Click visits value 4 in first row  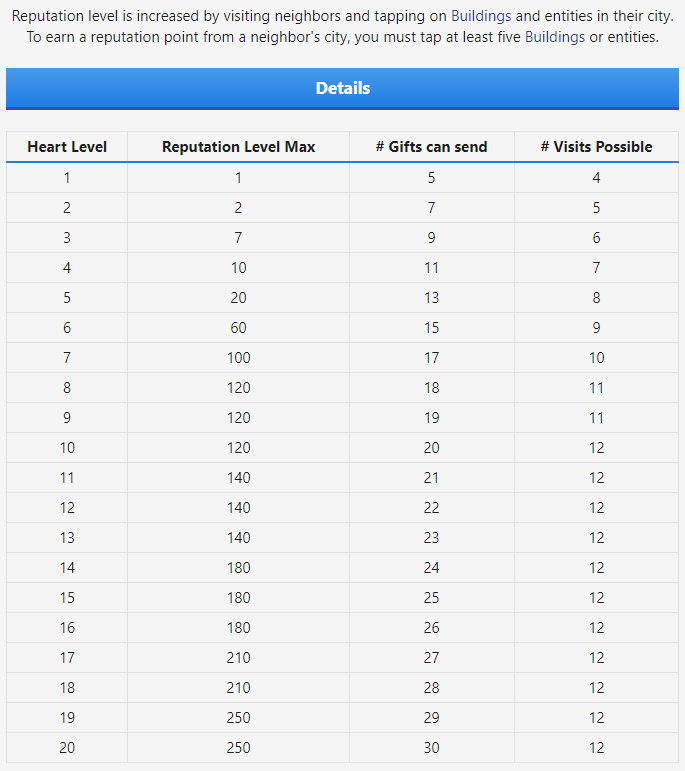[596, 178]
